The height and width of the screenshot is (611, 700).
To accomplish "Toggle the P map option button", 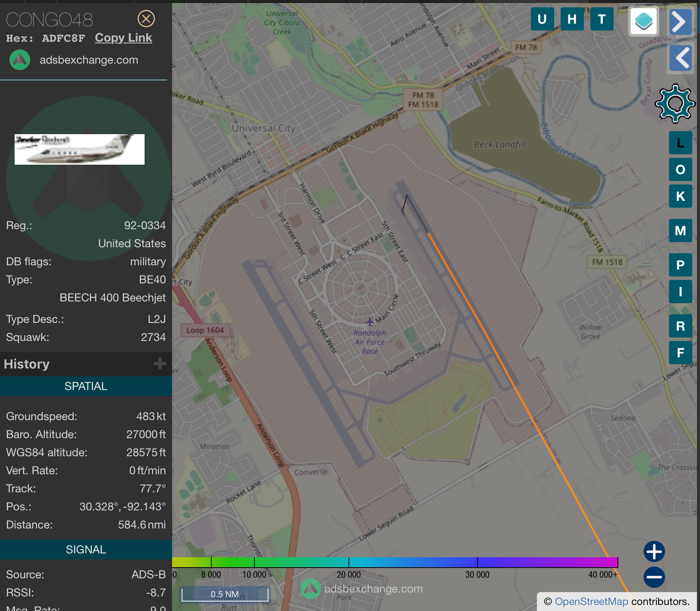I will [x=681, y=265].
